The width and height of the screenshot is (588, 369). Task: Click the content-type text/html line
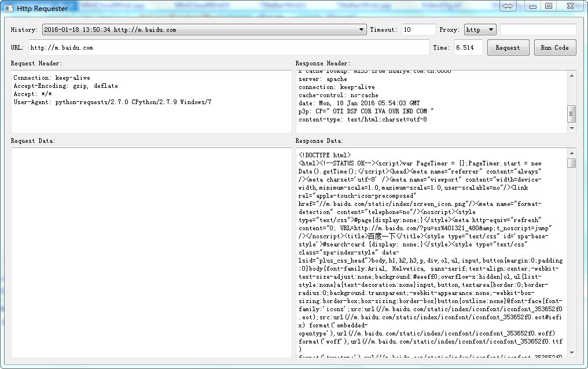(363, 120)
